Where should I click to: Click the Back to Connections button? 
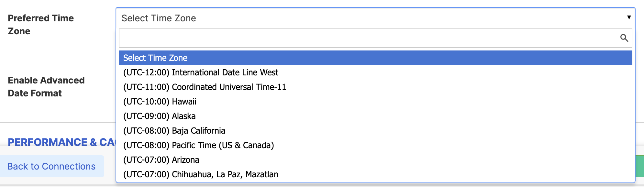click(x=52, y=166)
